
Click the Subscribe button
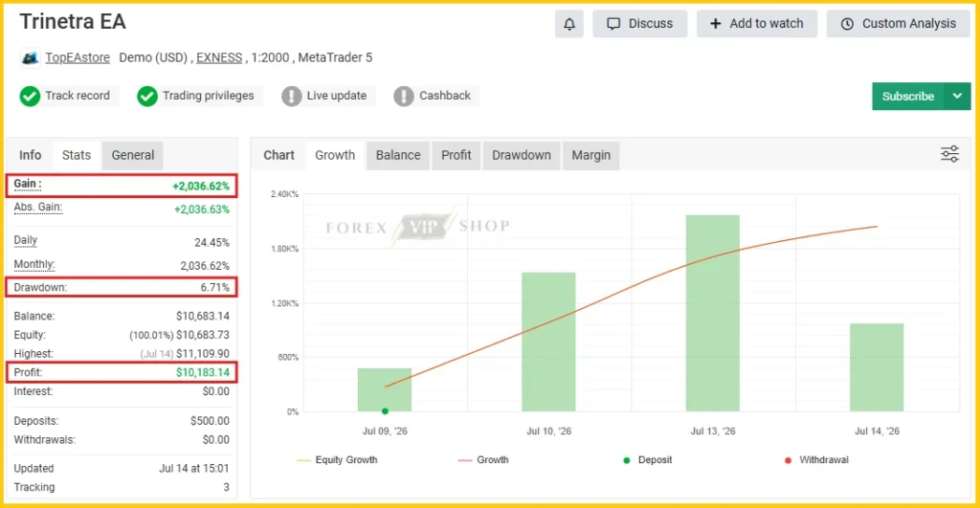pos(907,97)
